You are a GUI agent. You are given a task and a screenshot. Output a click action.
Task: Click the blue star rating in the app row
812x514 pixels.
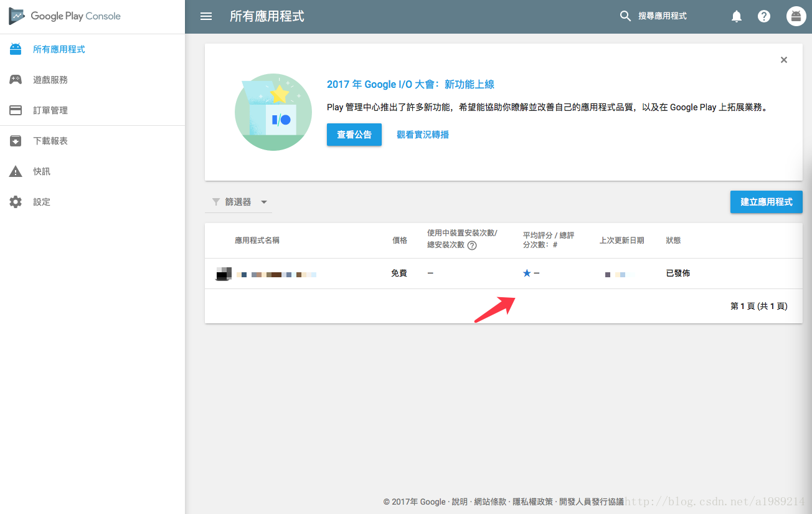point(527,274)
